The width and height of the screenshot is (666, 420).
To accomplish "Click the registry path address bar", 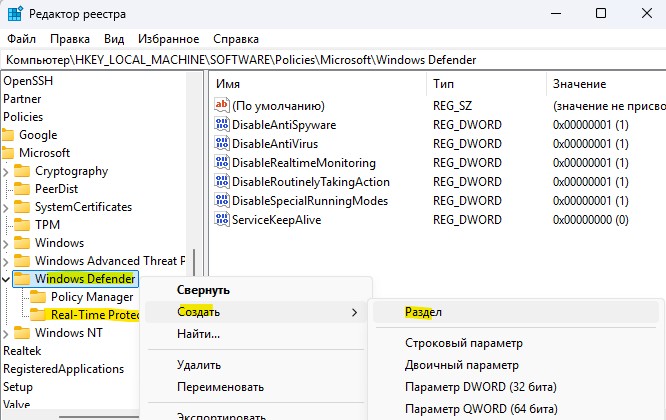I will (333, 60).
